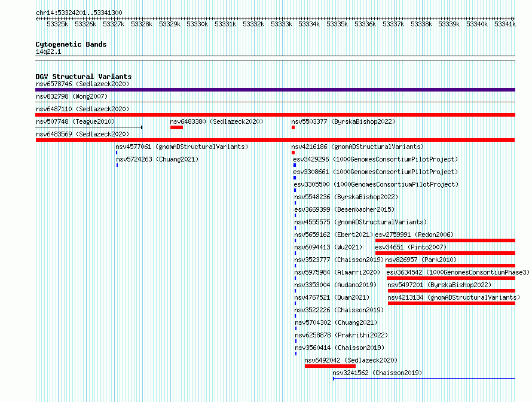Select esv3669399 (Besenbacher2015) label
532x402 pixels.
(344, 209)
